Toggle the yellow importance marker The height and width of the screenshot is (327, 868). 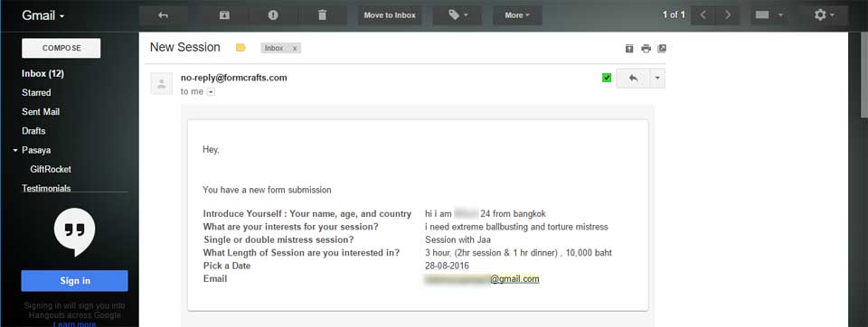pos(241,48)
